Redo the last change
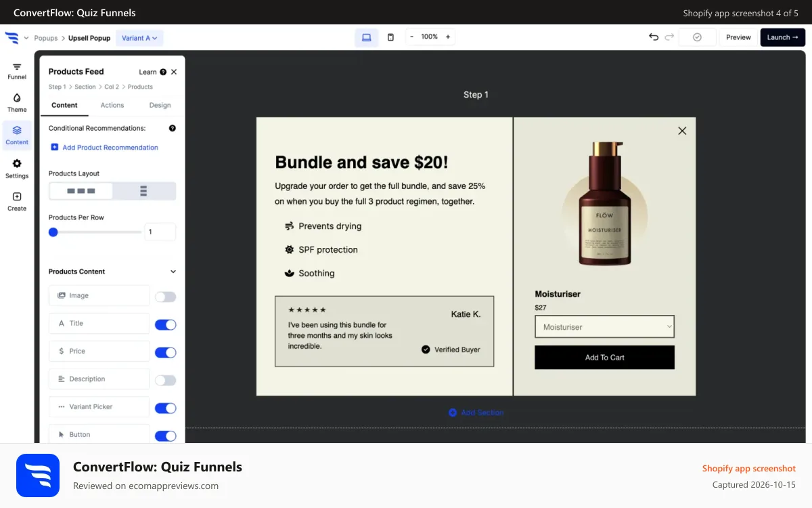 pyautogui.click(x=669, y=37)
